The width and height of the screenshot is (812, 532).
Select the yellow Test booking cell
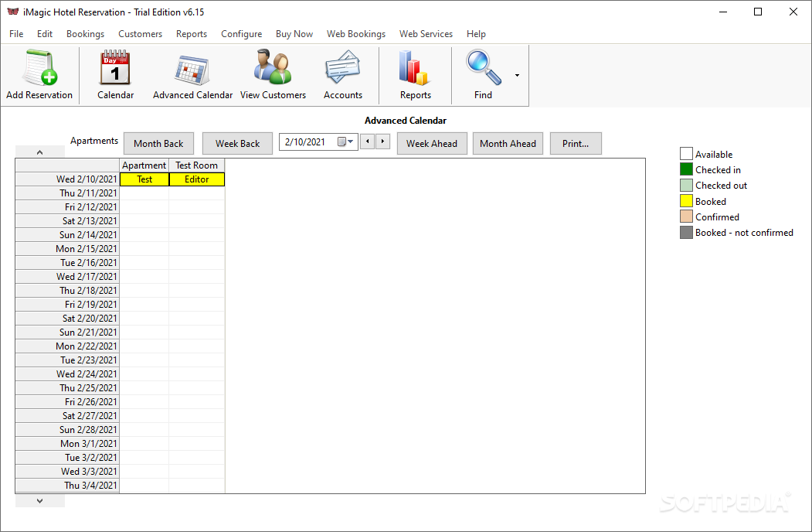click(x=144, y=179)
